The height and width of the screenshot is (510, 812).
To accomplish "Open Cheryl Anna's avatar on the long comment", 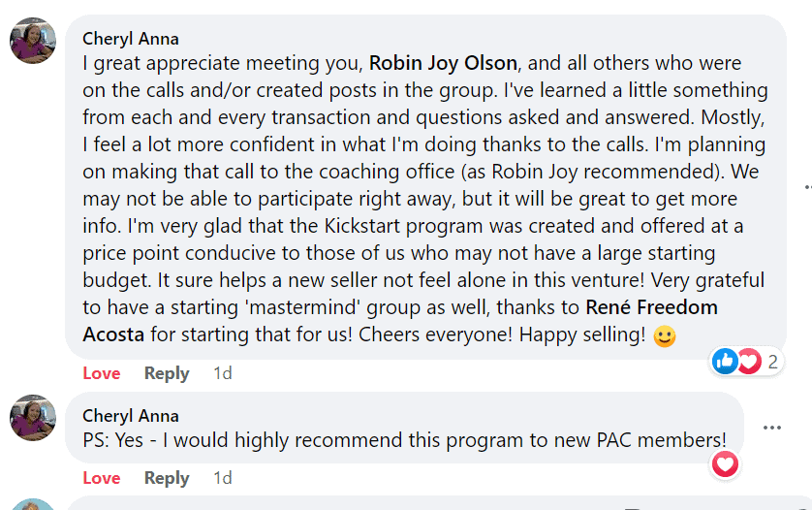I will [x=33, y=42].
